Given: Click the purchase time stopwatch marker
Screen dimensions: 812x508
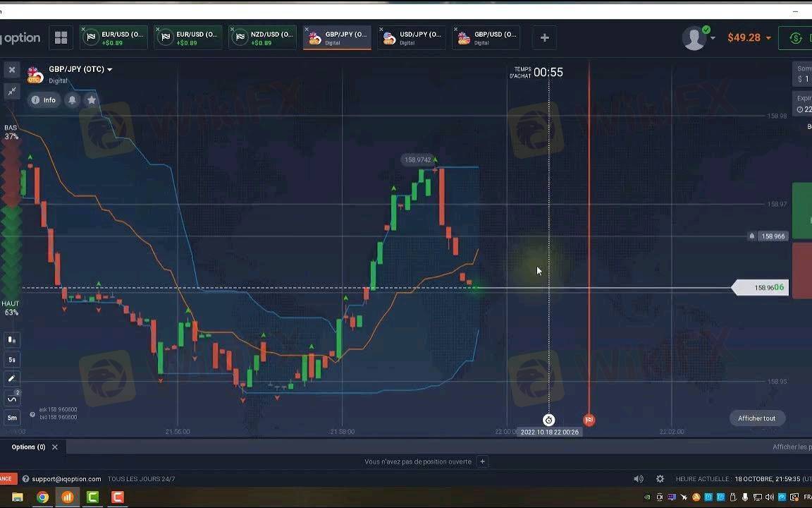Looking at the screenshot, I should pos(549,420).
